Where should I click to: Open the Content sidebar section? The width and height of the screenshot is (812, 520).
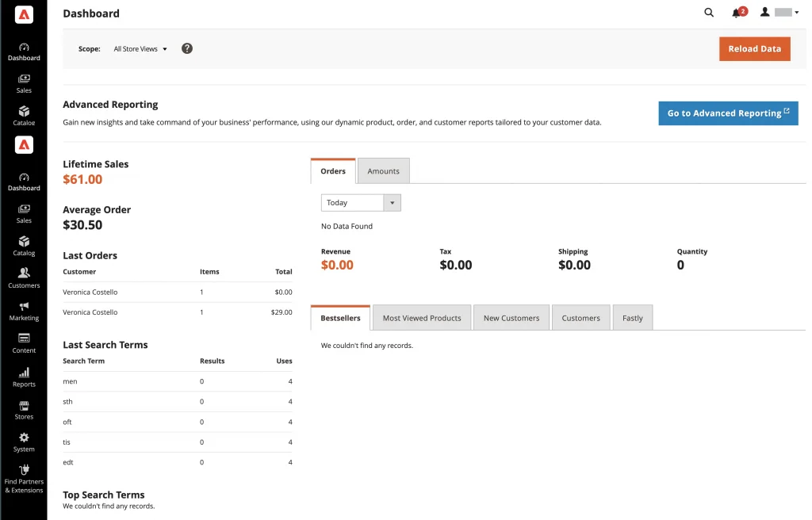coord(24,343)
